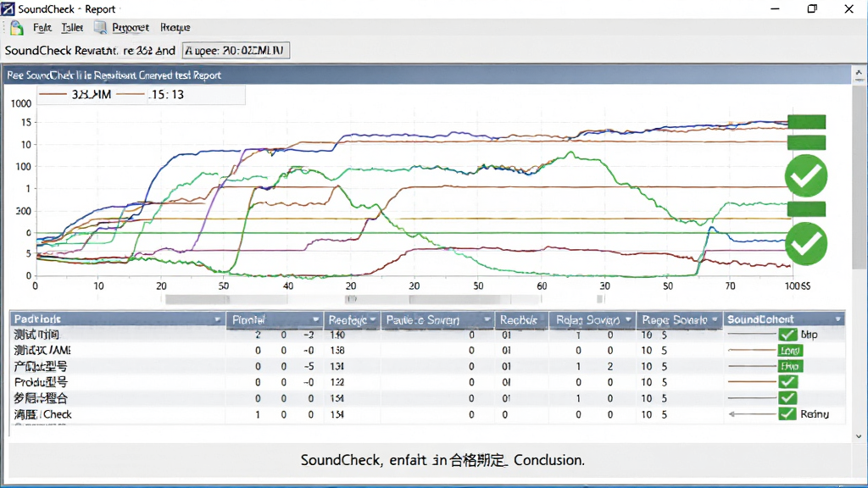This screenshot has width=868, height=488.
Task: Open the Reaque menu
Action: coord(175,27)
